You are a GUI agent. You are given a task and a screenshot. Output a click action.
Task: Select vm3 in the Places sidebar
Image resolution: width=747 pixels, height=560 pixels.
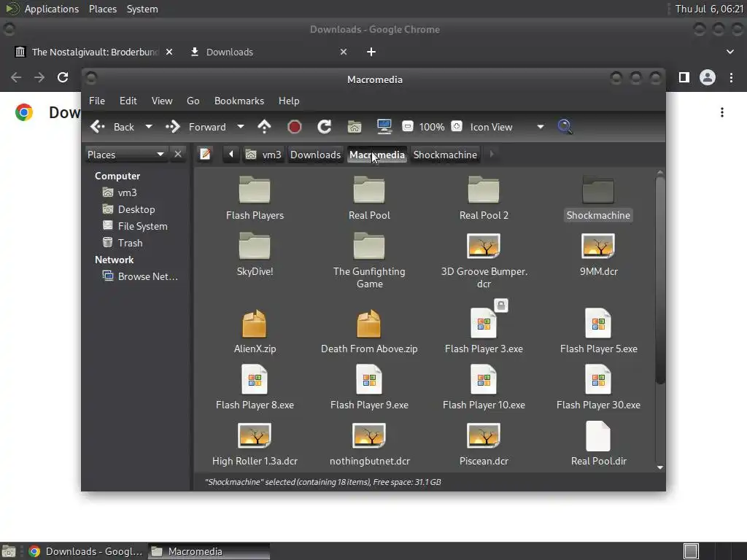coord(120,192)
